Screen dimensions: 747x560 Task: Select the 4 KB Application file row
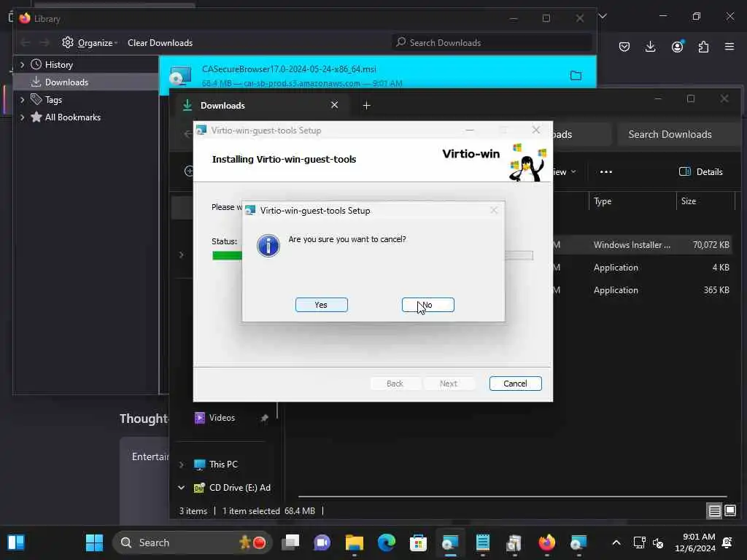(x=642, y=268)
